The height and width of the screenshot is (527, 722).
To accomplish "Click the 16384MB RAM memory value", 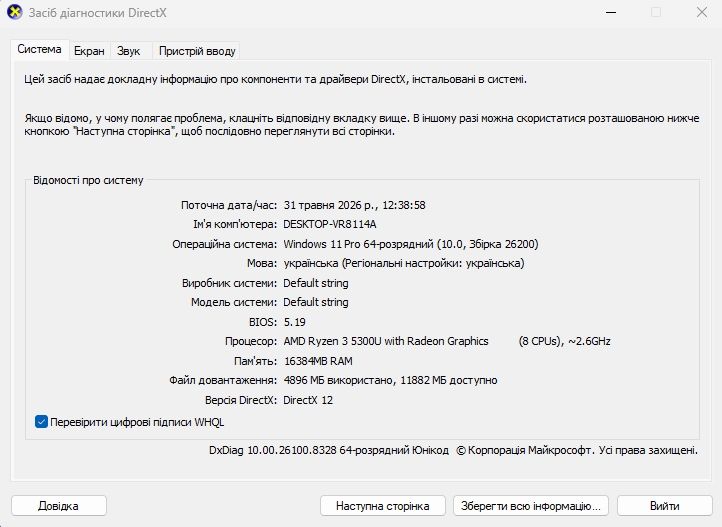I will (318, 361).
